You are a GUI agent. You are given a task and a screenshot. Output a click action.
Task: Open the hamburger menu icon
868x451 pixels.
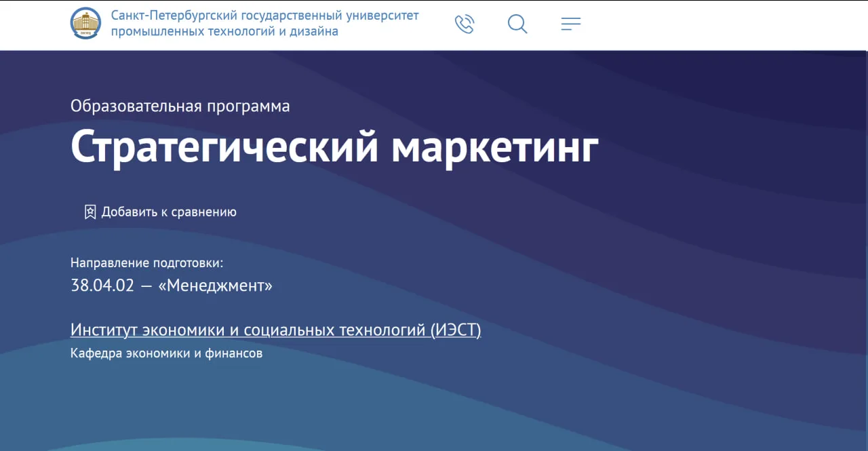point(571,24)
